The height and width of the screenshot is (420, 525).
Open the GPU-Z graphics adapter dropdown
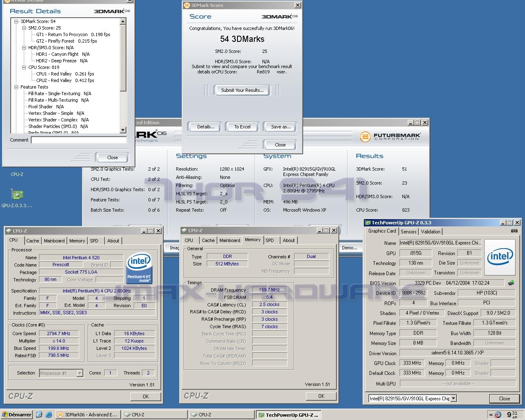[x=453, y=398]
